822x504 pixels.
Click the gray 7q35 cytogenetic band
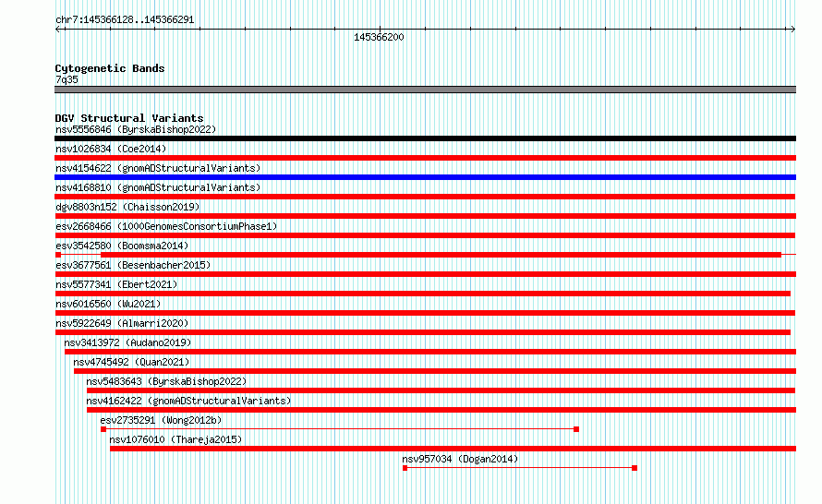pos(425,90)
